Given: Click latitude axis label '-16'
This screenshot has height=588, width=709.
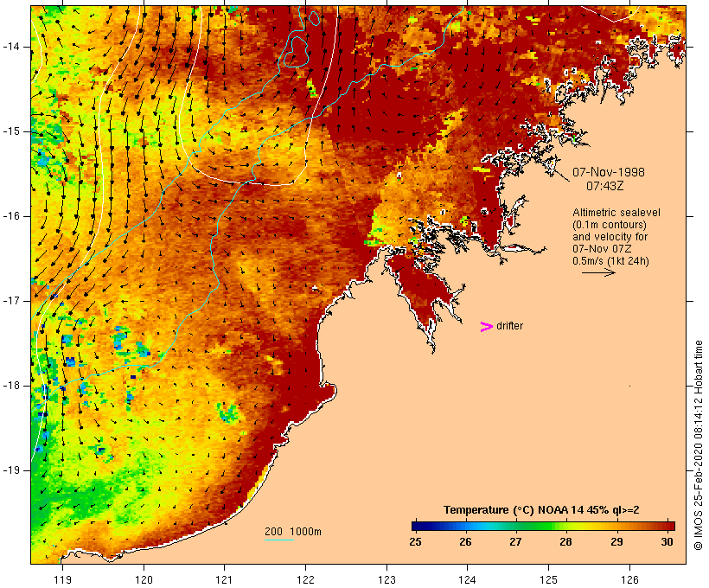Looking at the screenshot, I should 11,216.
